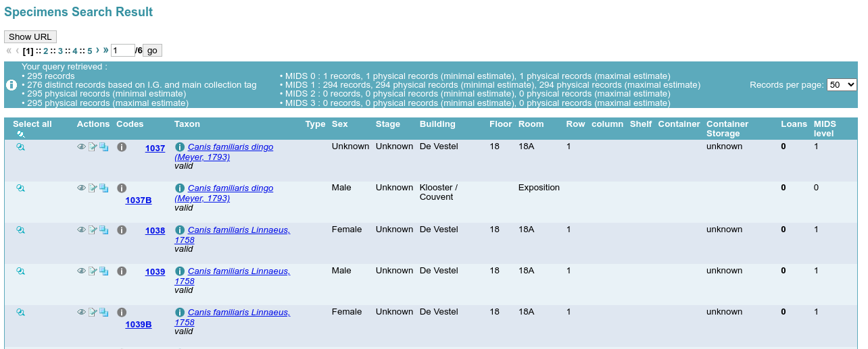
Task: Go to results page 5
Action: pos(89,51)
